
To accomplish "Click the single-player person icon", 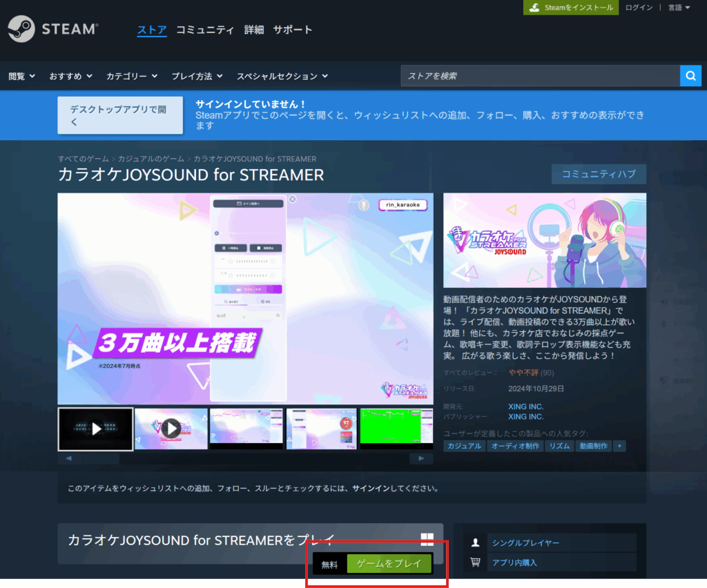I will tap(474, 542).
